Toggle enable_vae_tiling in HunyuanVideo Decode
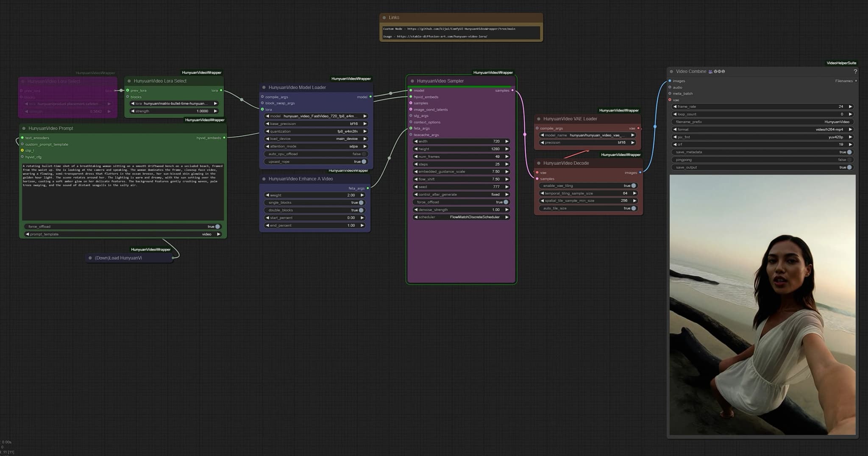The image size is (868, 456). coord(588,186)
